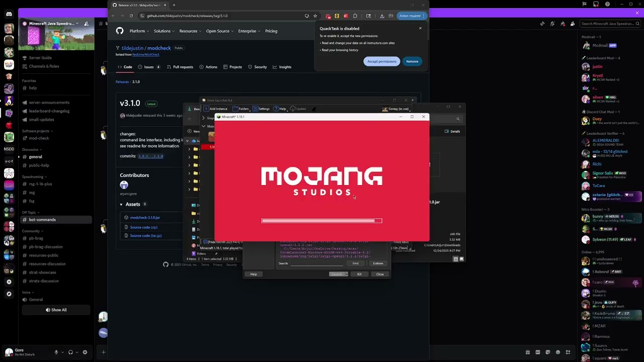
Task: Deafen with headphone icon in Discord
Action: click(70, 352)
